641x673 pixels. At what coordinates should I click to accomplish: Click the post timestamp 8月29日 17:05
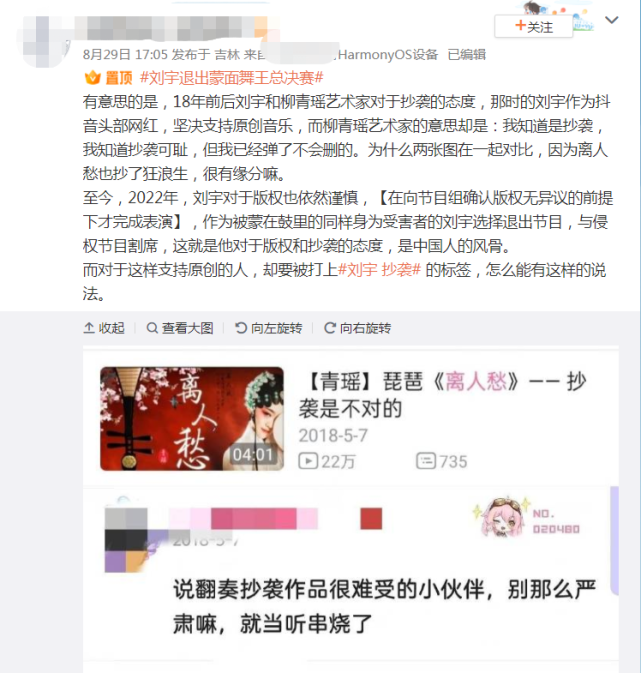[x=125, y=55]
